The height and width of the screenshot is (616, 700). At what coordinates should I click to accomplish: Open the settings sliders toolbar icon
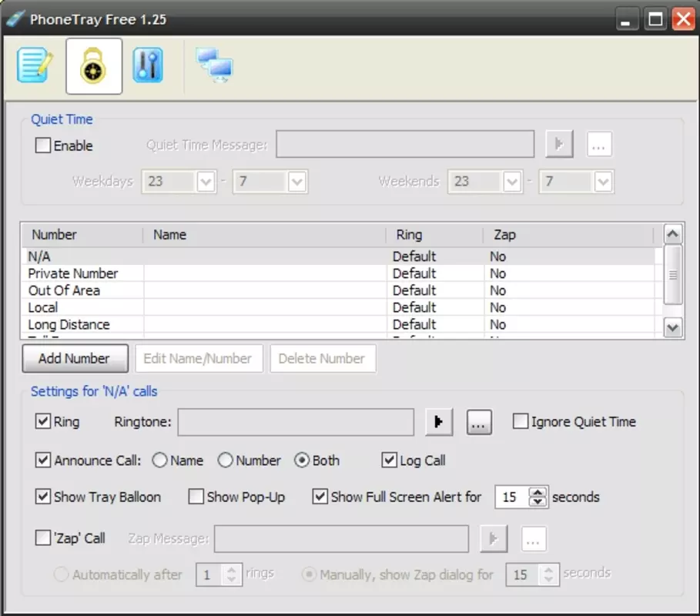pos(148,65)
